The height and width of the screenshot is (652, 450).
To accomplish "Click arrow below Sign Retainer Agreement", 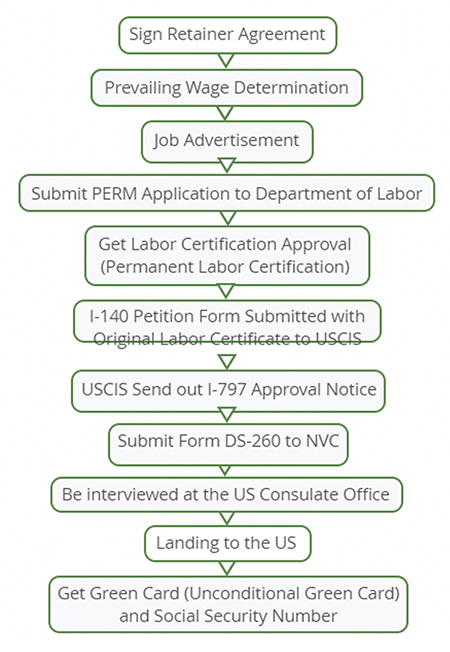I will point(226,61).
